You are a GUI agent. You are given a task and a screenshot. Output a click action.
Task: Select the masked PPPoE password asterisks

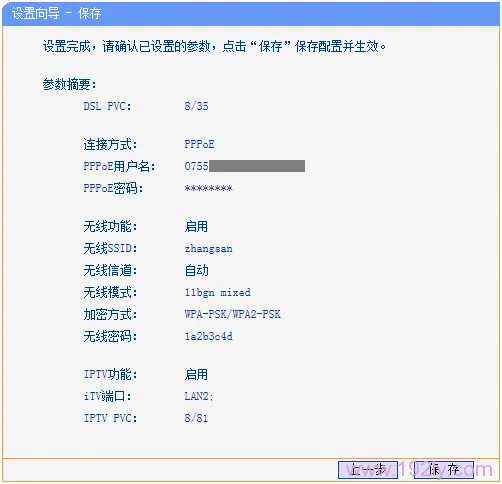pos(208,188)
